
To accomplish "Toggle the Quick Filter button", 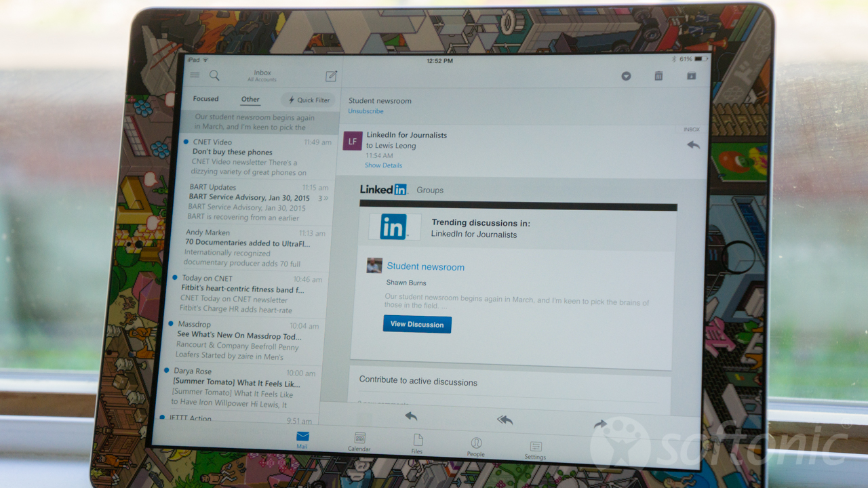I will [x=309, y=100].
